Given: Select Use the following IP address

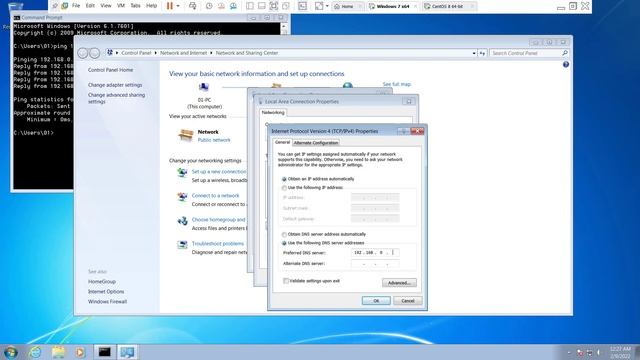Looking at the screenshot, I should [313, 188].
